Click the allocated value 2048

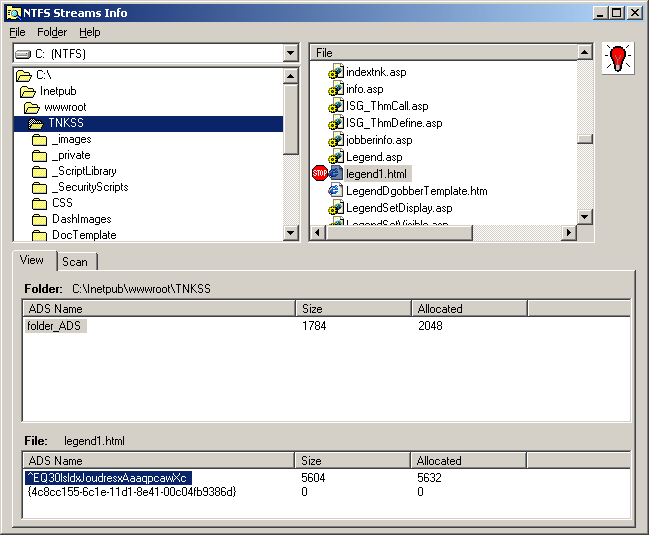pos(430,326)
